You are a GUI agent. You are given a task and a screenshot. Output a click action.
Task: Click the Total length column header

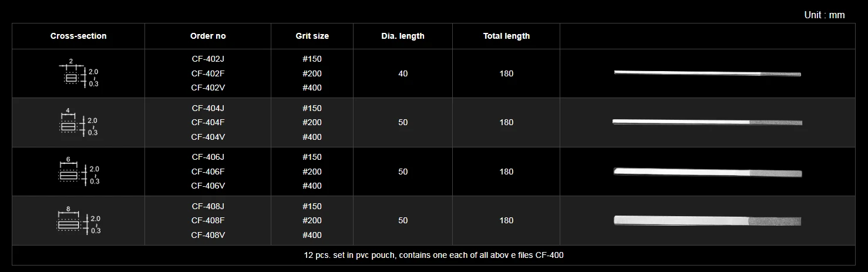coord(506,36)
